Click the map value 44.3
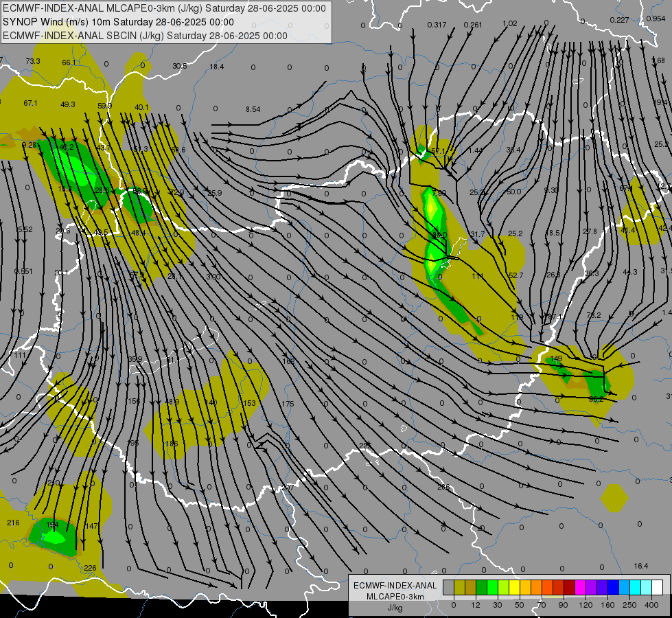 629,272
